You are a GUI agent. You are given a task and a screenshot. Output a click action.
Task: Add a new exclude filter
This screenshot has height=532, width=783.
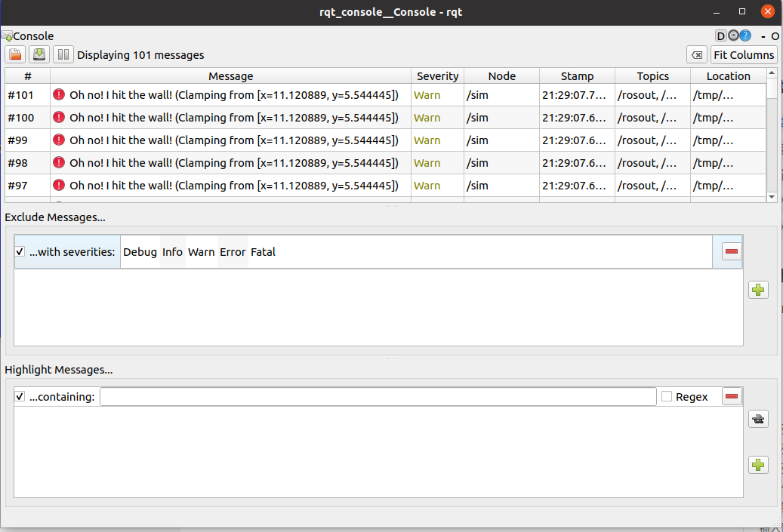pos(758,290)
